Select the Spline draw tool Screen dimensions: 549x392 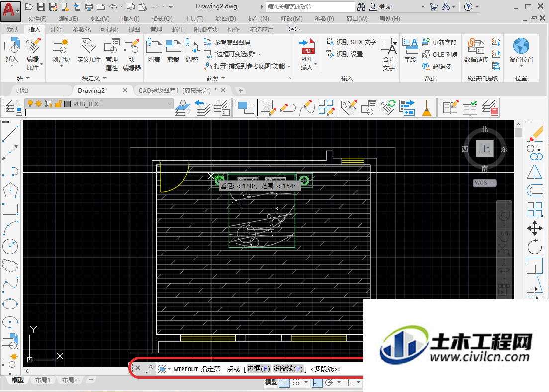point(10,284)
